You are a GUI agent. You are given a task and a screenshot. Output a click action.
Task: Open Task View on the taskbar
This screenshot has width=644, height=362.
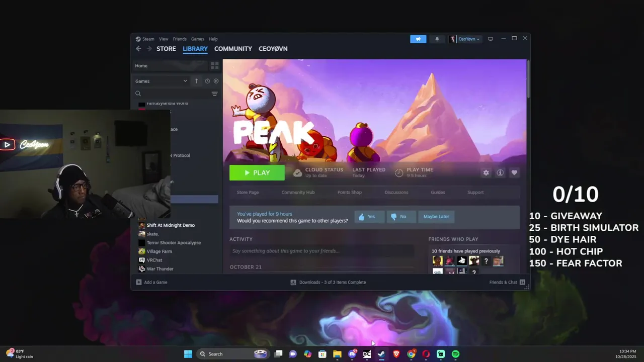click(278, 354)
